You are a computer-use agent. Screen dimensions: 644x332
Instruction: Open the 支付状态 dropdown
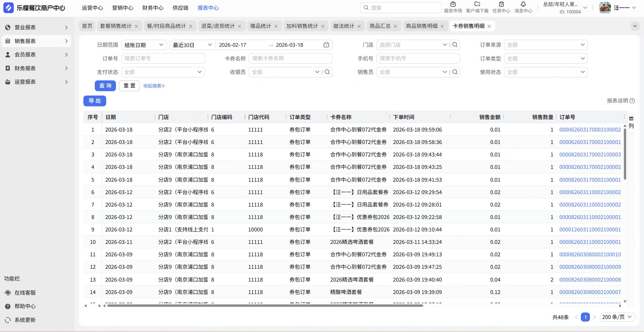coord(163,72)
